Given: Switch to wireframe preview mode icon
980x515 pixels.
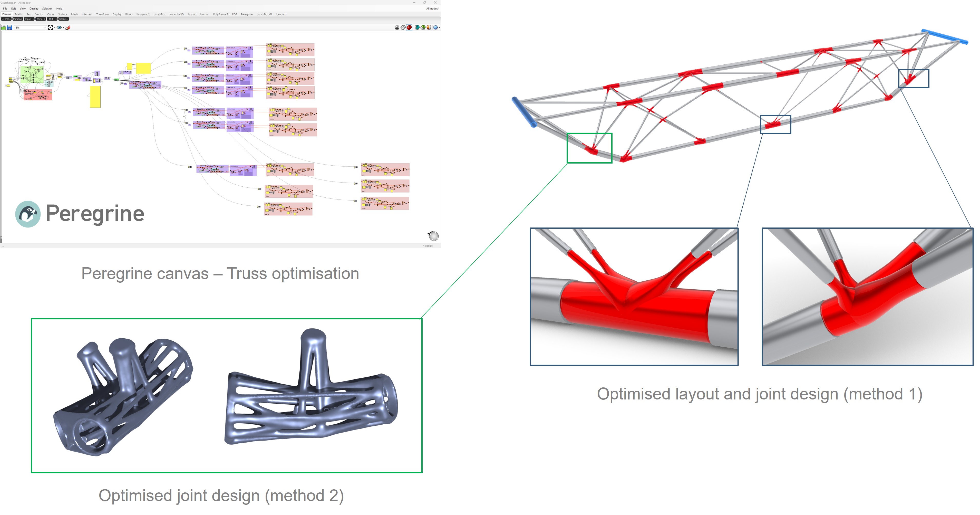Looking at the screenshot, I should tap(403, 27).
